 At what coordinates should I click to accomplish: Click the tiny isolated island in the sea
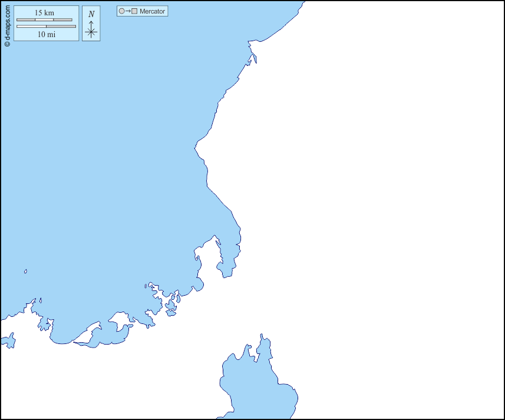pyautogui.click(x=26, y=272)
